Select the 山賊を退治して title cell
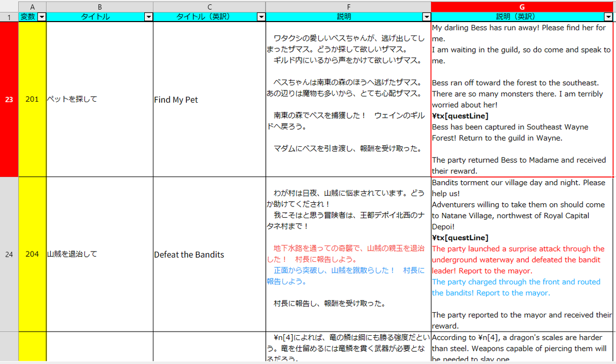The height and width of the screenshot is (364, 616). (x=100, y=254)
